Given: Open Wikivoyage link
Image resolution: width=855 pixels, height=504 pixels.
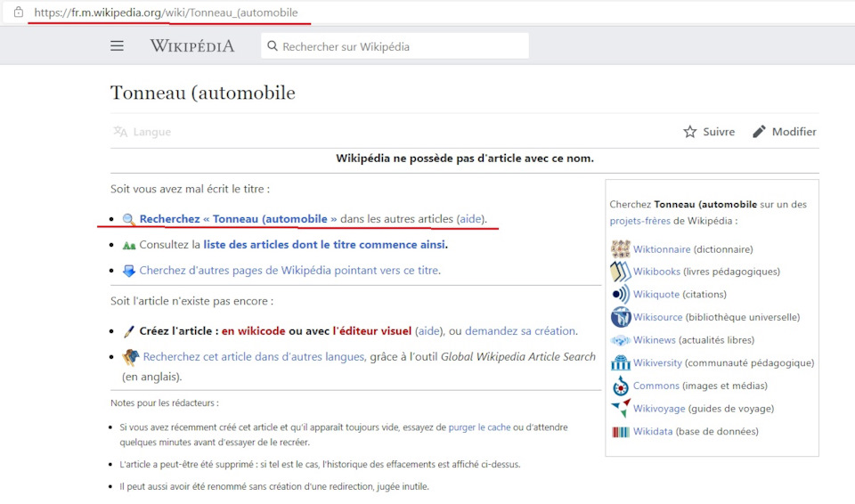Looking at the screenshot, I should 659,409.
